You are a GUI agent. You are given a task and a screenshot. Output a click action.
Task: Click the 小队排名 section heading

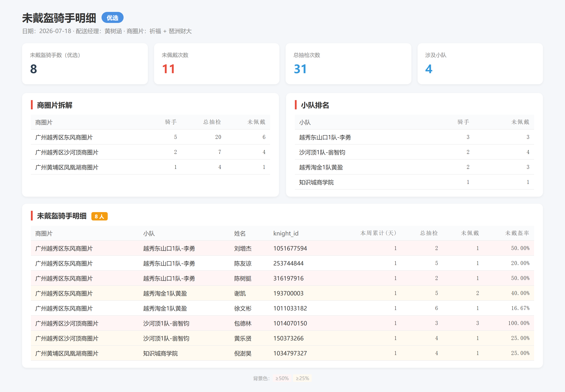coord(315,105)
